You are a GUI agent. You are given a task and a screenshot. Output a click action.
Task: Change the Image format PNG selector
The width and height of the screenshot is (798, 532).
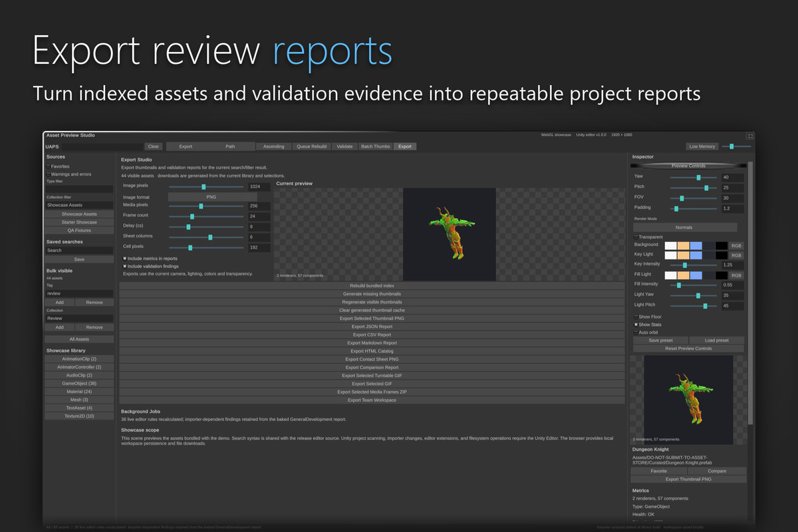tap(211, 197)
